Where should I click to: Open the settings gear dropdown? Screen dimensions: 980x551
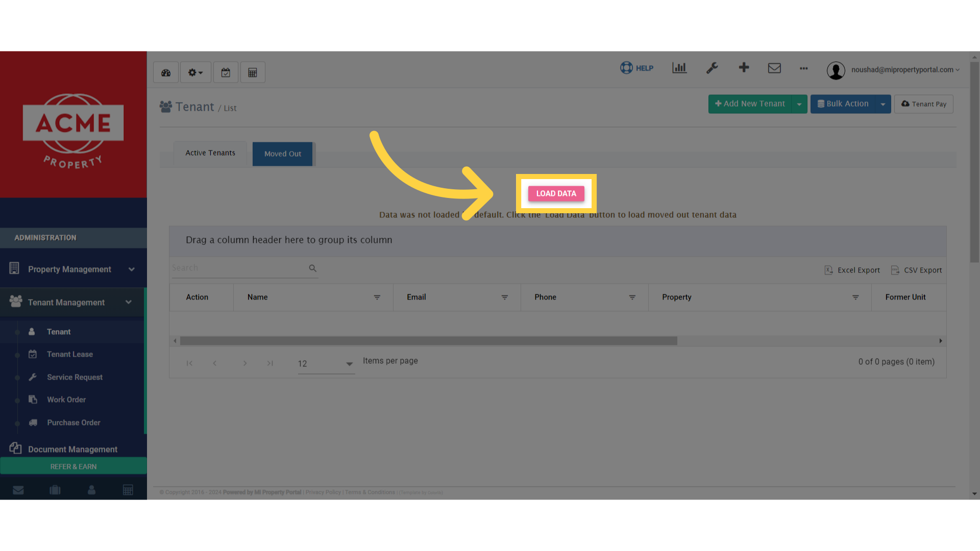click(195, 72)
